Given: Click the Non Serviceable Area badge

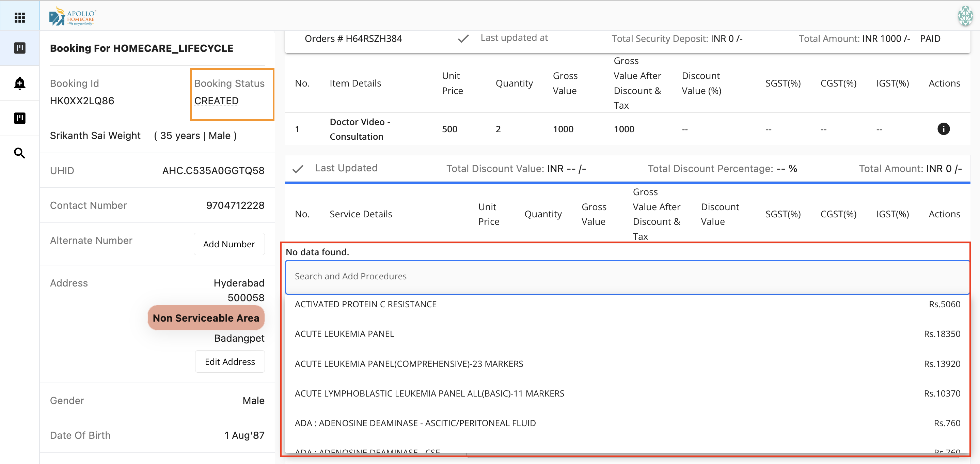Looking at the screenshot, I should 205,318.
